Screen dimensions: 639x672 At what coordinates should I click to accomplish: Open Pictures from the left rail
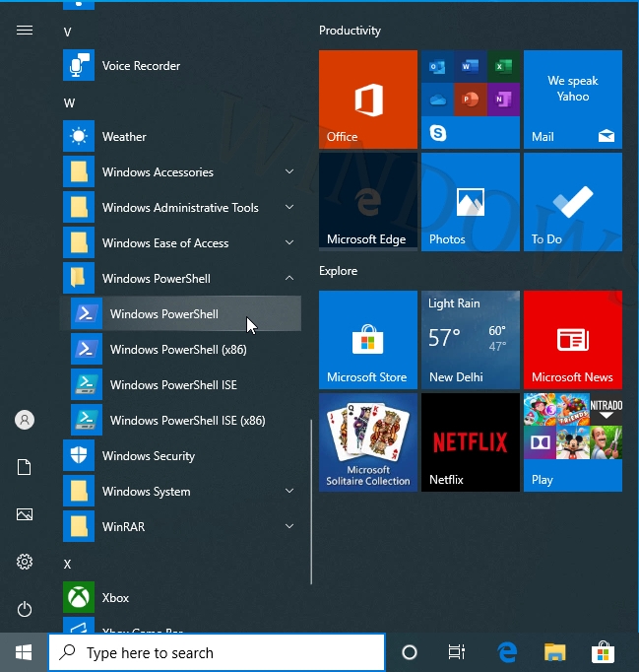click(25, 514)
